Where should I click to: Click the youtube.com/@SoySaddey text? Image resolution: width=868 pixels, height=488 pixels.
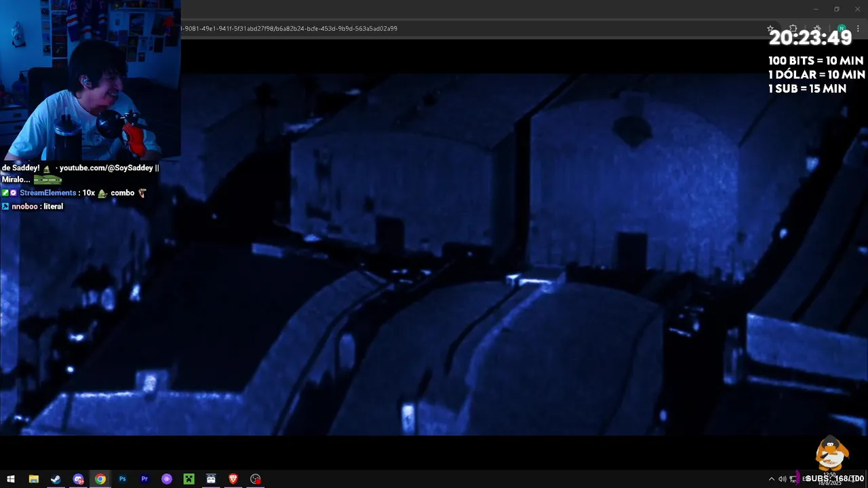click(x=106, y=168)
